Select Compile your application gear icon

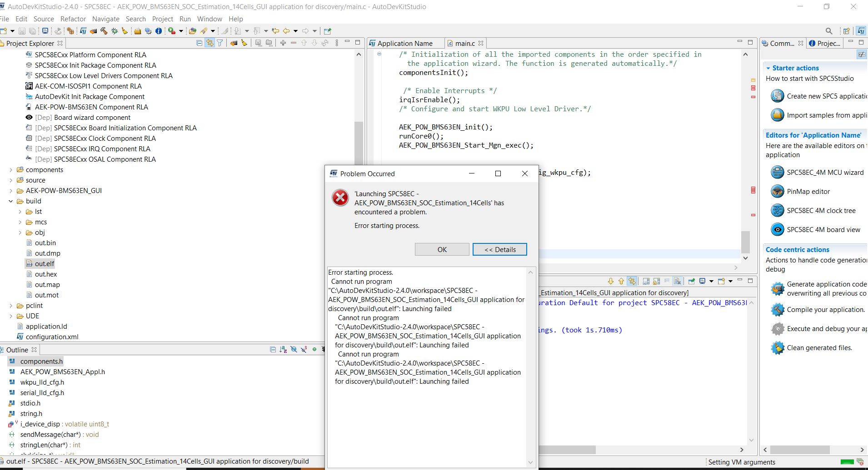[778, 309]
